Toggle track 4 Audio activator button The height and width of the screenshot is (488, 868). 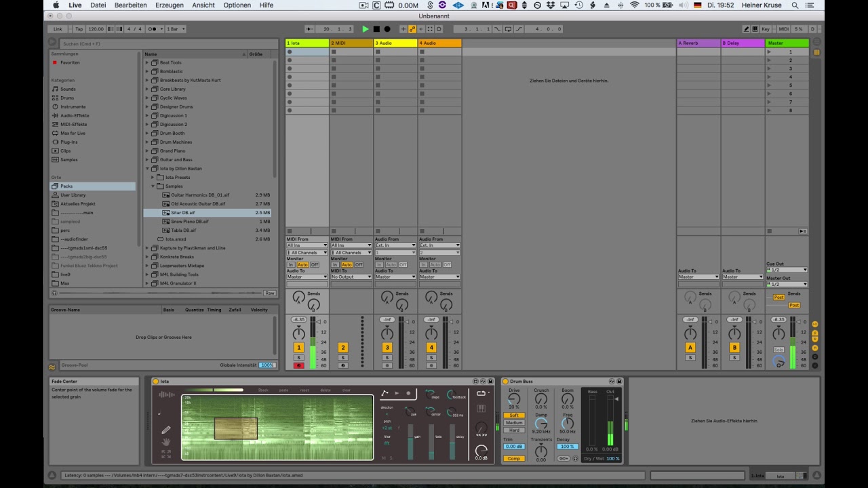tap(431, 348)
